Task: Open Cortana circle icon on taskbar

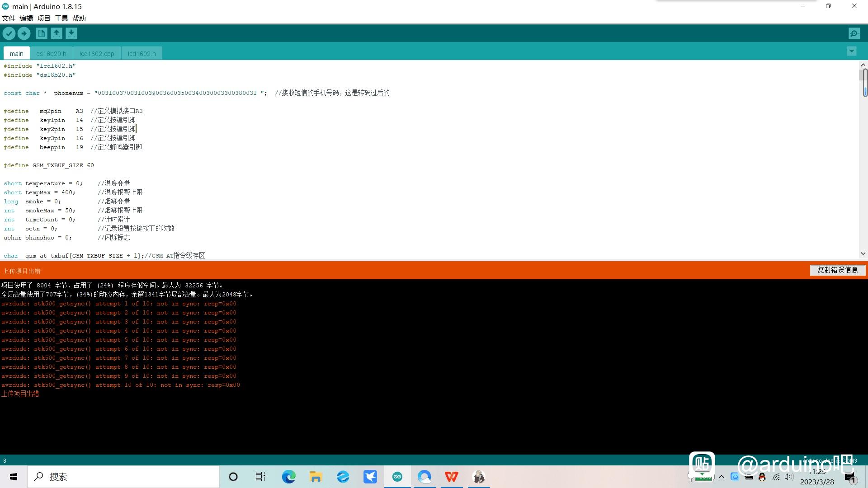Action: tap(233, 477)
